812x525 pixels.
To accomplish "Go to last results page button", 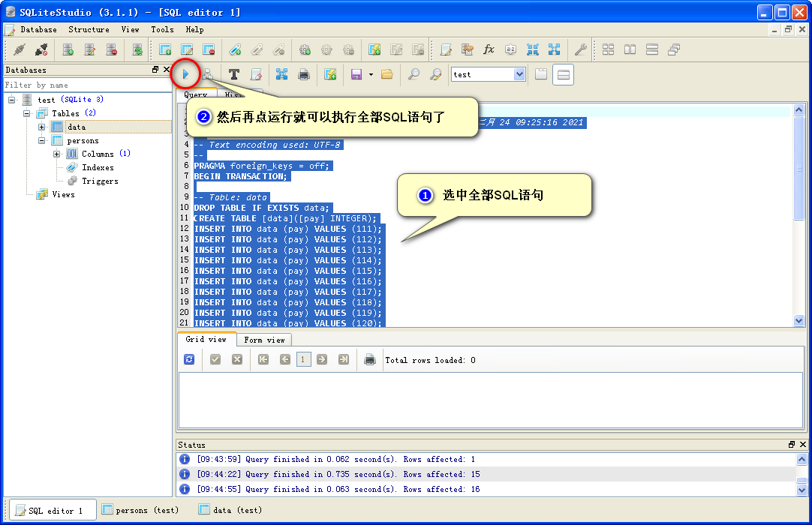I will click(344, 359).
